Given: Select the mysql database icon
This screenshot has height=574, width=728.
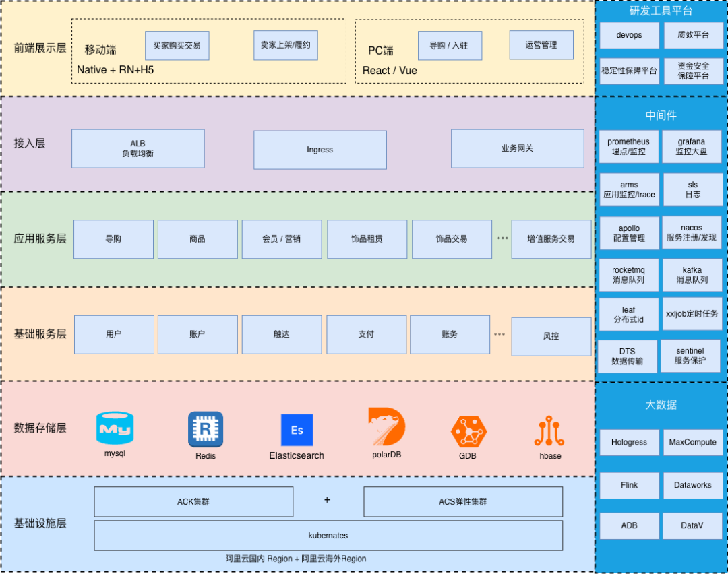Looking at the screenshot, I should coord(115,428).
